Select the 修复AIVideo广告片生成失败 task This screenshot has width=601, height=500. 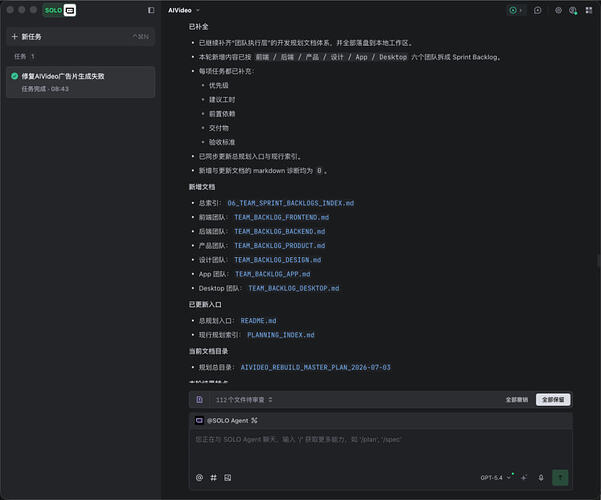click(x=80, y=82)
